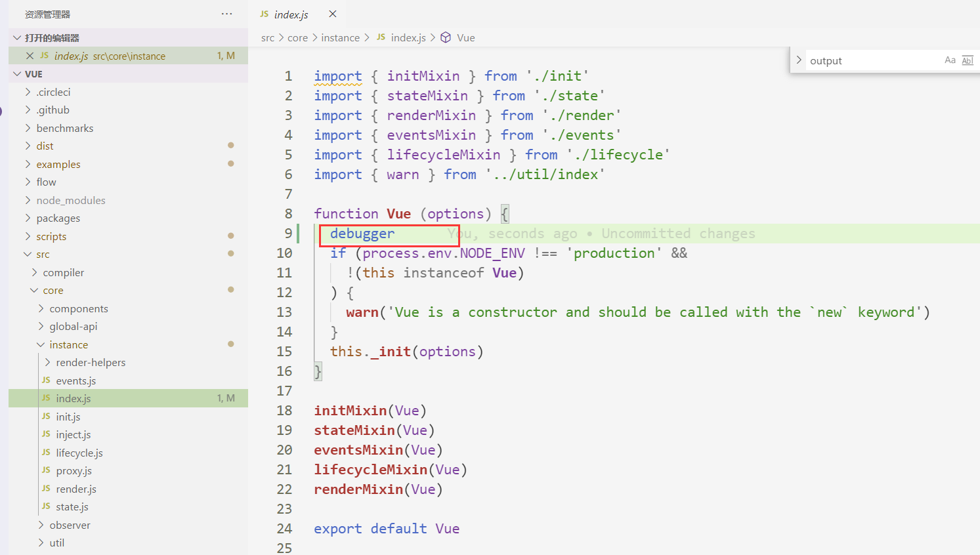Click the warn call on line 13
Image resolution: width=980 pixels, height=555 pixels.
pos(362,312)
